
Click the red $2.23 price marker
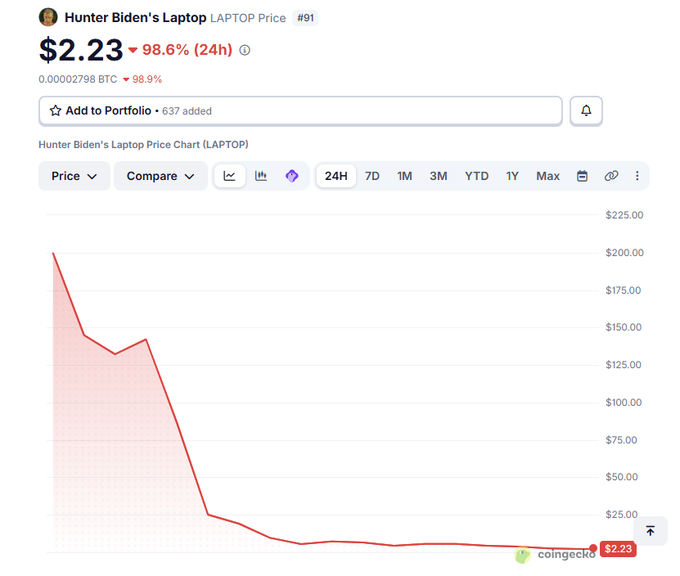(x=618, y=549)
